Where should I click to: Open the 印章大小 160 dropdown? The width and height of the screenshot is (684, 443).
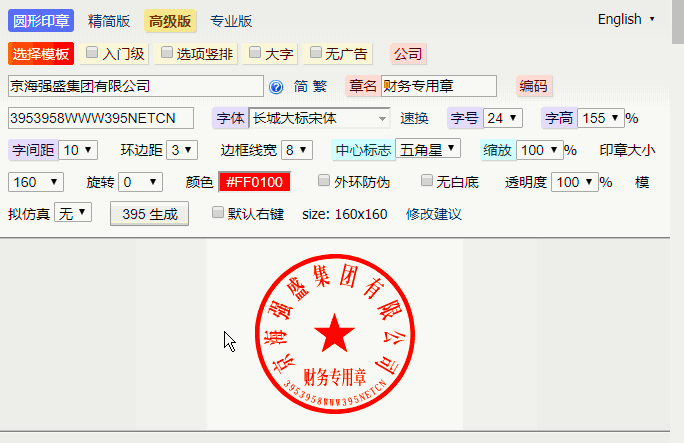36,182
